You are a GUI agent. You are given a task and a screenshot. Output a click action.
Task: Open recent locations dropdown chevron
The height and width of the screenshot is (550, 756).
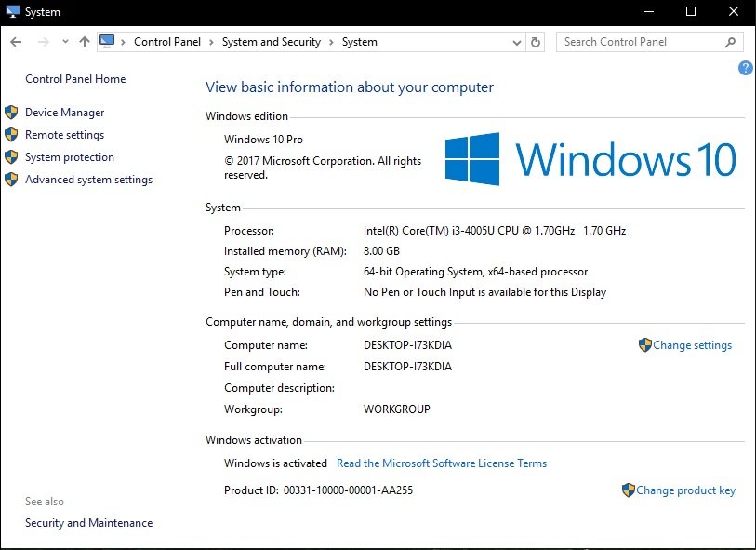(66, 42)
